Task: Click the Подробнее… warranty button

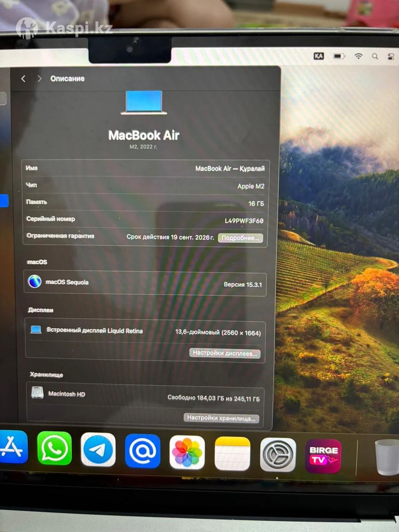Action: [x=240, y=238]
